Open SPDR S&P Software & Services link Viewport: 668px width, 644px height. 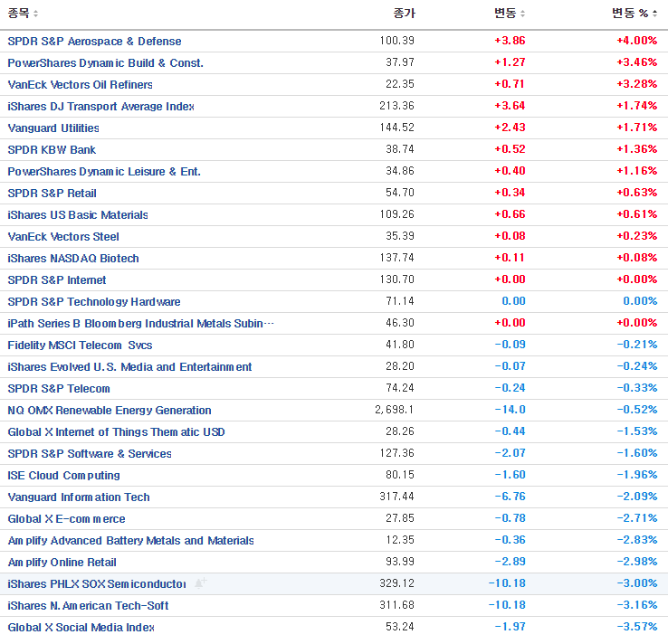click(x=90, y=454)
